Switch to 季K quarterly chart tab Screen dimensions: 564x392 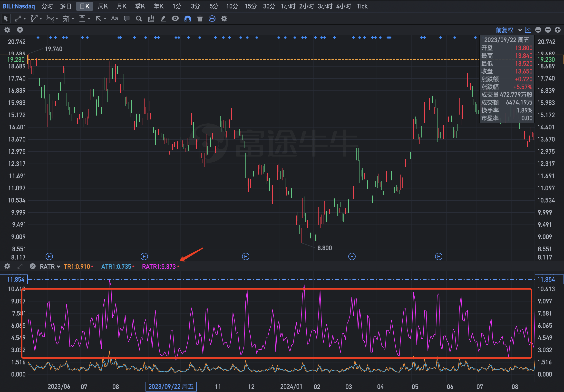click(x=140, y=6)
